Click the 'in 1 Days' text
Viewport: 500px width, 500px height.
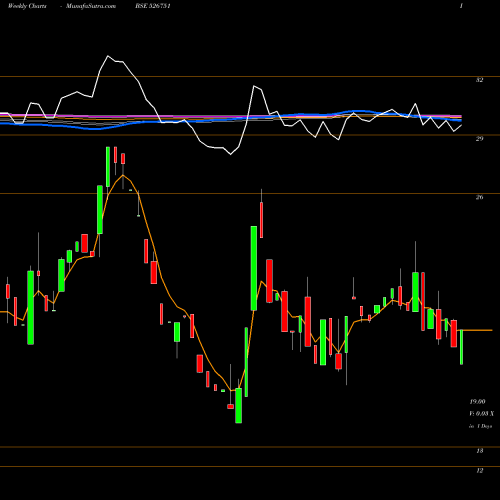[x=481, y=426]
